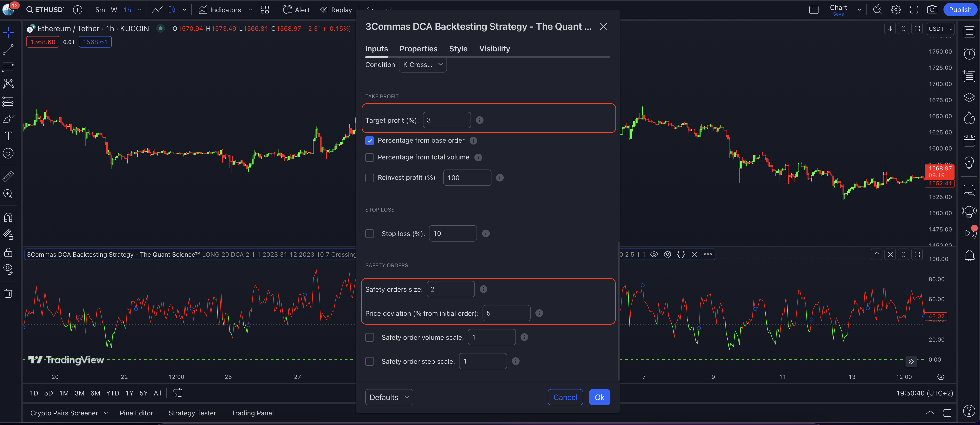
Task: Click the Replay bar icon
Action: click(336, 10)
